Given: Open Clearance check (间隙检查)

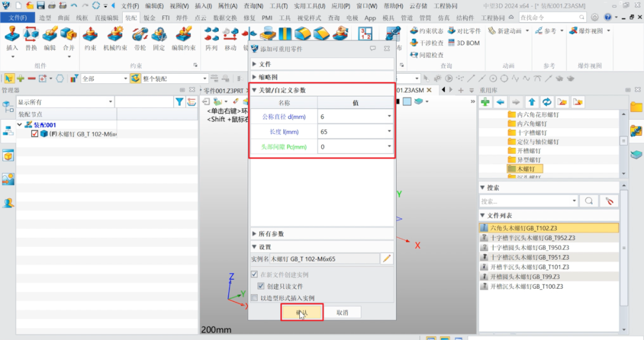Looking at the screenshot, I should [x=427, y=55].
